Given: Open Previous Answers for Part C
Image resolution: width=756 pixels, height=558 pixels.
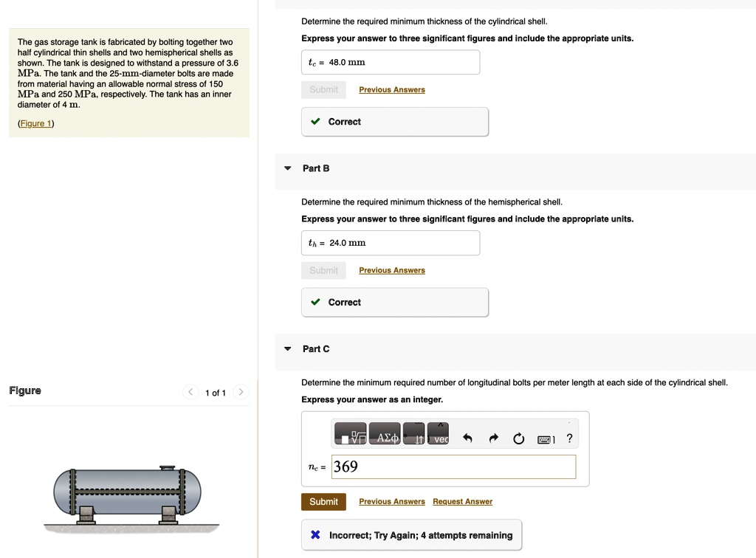Looking at the screenshot, I should 392,502.
